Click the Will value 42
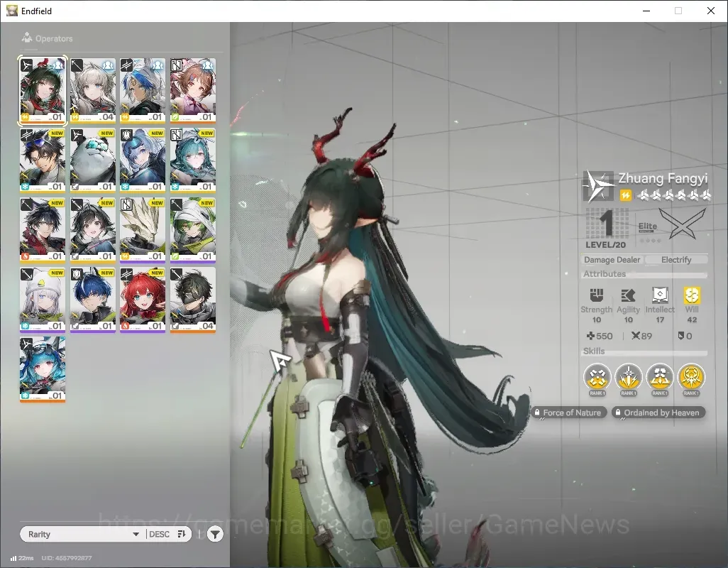Screen dimensions: 728x568 [x=692, y=319]
